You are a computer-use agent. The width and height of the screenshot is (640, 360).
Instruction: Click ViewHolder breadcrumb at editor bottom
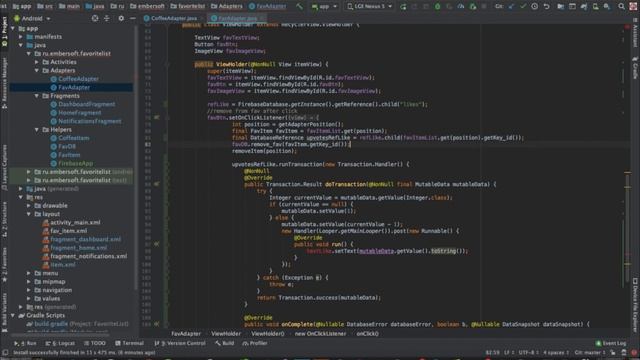pyautogui.click(x=226, y=334)
